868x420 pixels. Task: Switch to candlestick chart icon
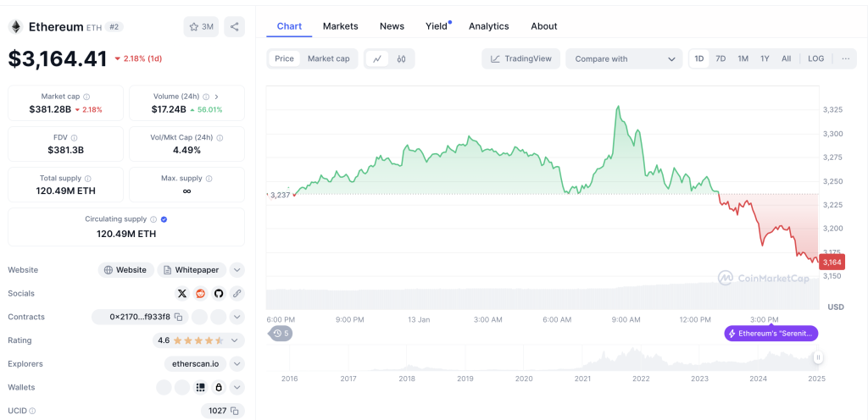click(401, 58)
